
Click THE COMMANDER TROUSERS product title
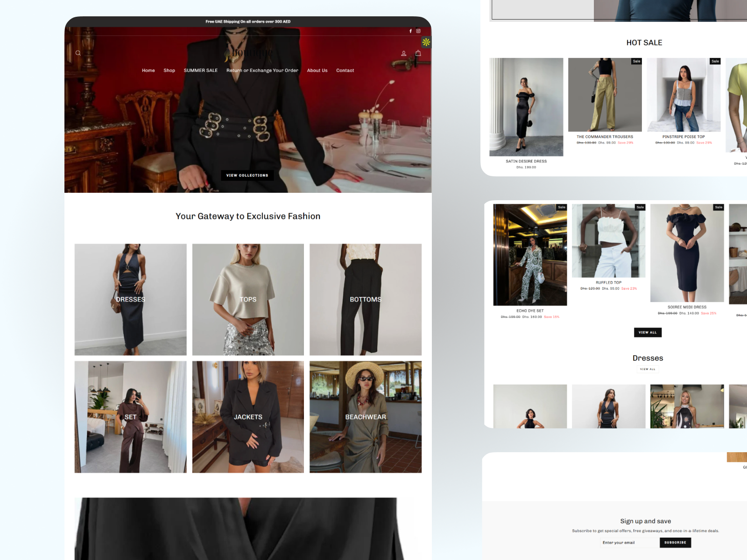coord(605,137)
